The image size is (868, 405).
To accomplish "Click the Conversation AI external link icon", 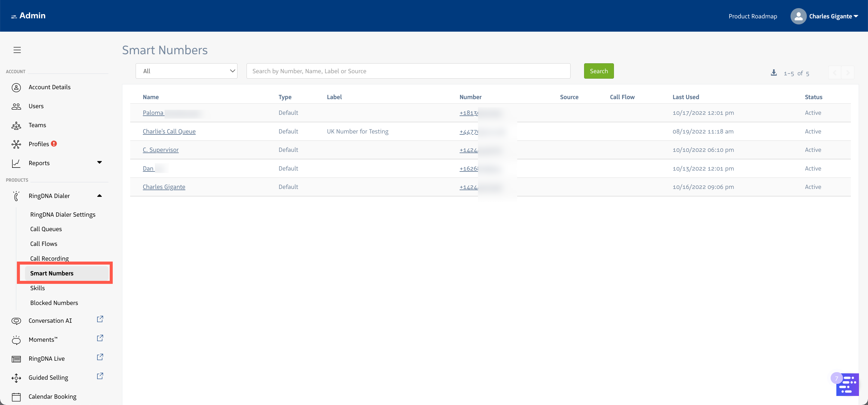I will coord(100,319).
